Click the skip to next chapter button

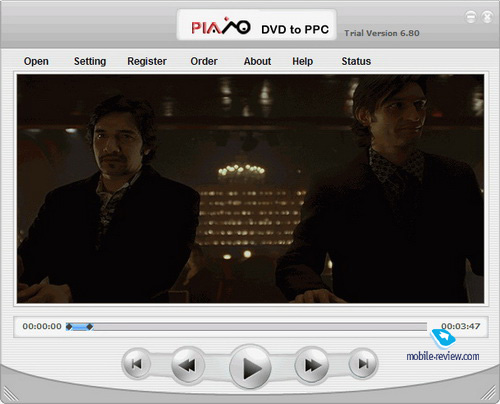click(363, 364)
